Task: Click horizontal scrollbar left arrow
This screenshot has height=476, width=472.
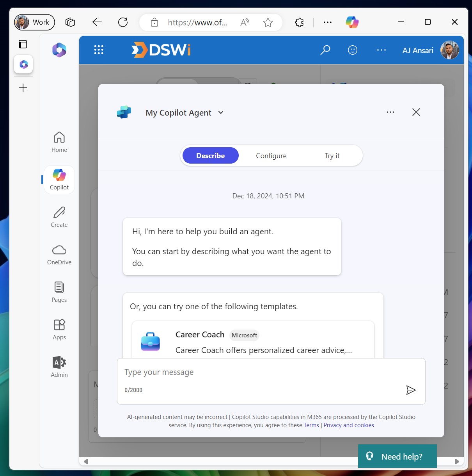Action: pyautogui.click(x=86, y=462)
